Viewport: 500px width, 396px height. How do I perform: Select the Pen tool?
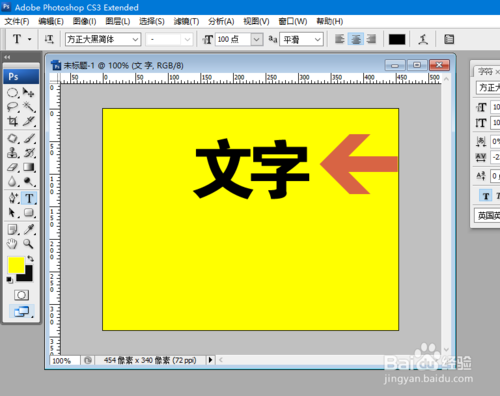pos(13,198)
